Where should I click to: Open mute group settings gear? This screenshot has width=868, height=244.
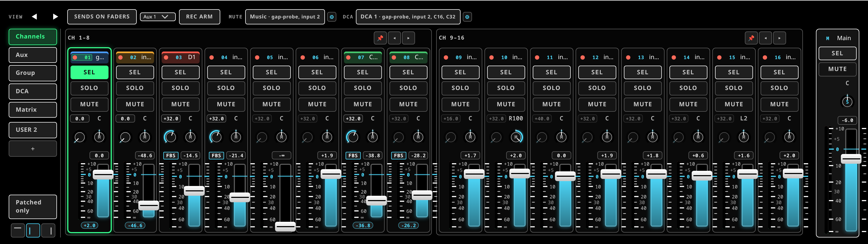click(331, 17)
